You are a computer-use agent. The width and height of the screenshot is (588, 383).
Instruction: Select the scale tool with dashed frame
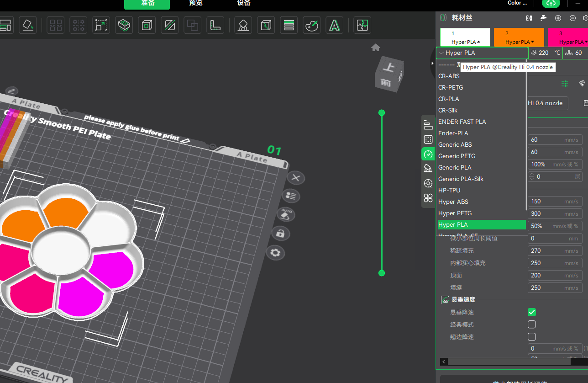coord(101,25)
